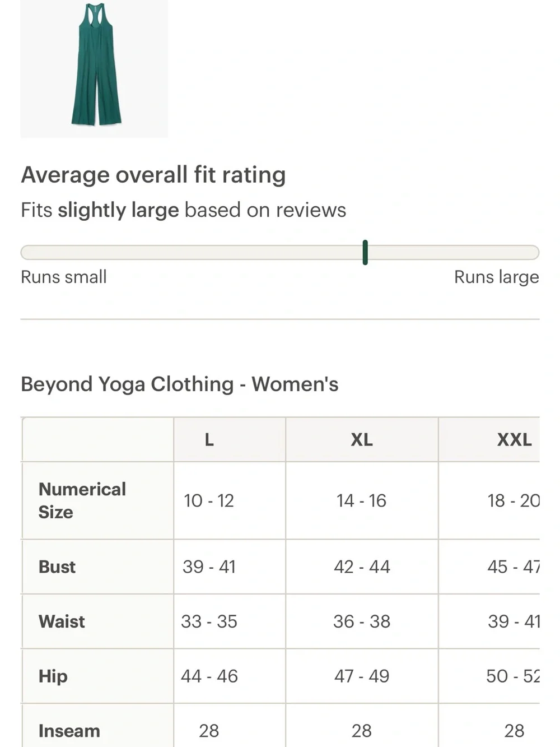Viewport: 560px width, 747px height.
Task: Click the fit rating slider marker
Action: click(365, 252)
